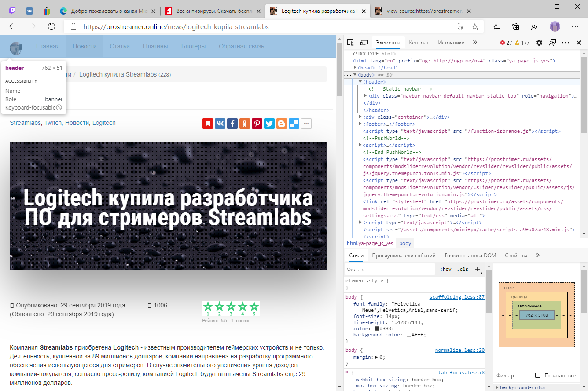Click the prostreamer site logo avatar

(16, 48)
